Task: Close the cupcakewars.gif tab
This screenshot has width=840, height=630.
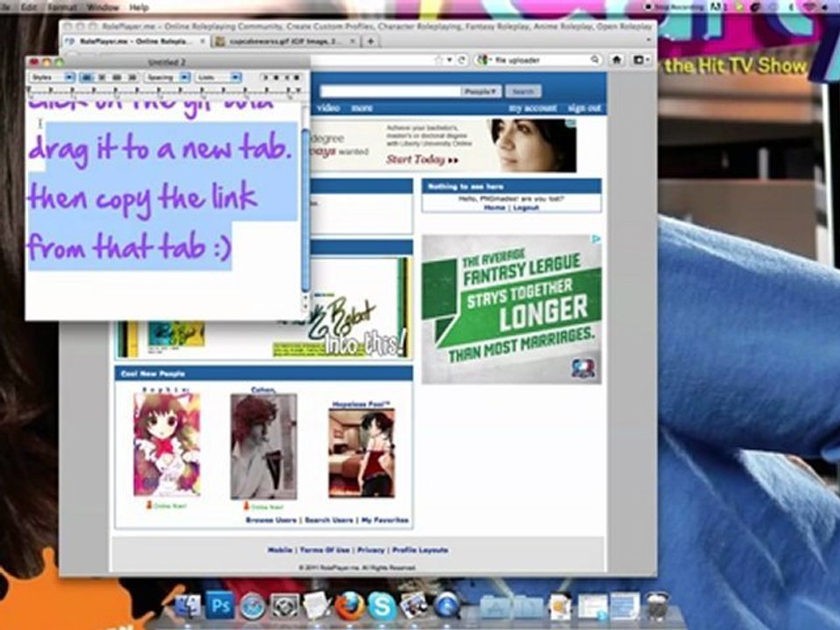Action: tap(353, 41)
